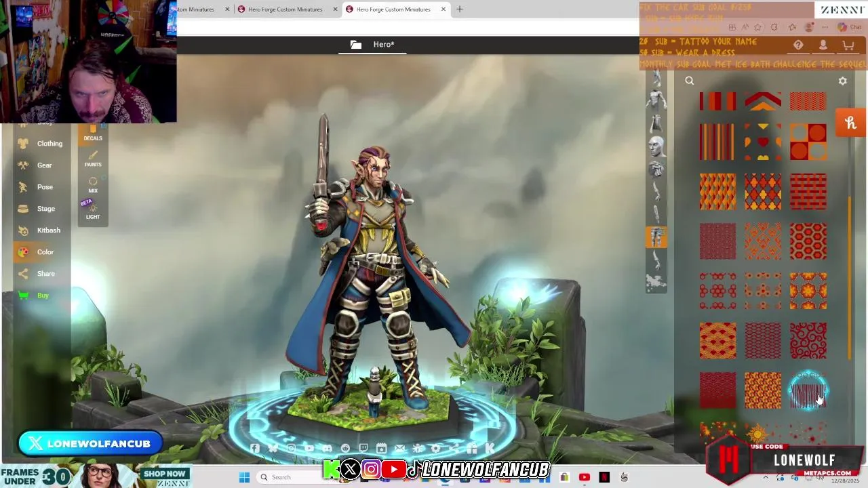Choose the quatrefoil lattice decal
Viewport: 868px width, 488px height.
(x=763, y=192)
